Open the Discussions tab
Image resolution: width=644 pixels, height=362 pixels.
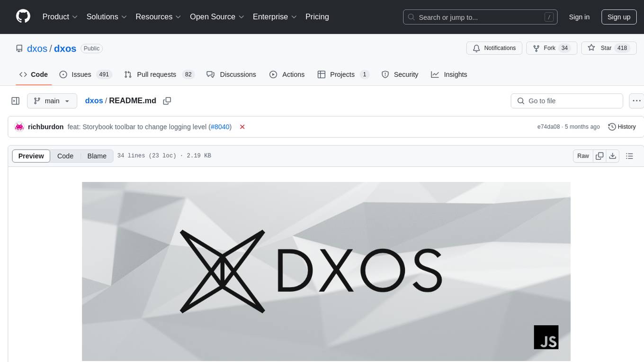232,74
